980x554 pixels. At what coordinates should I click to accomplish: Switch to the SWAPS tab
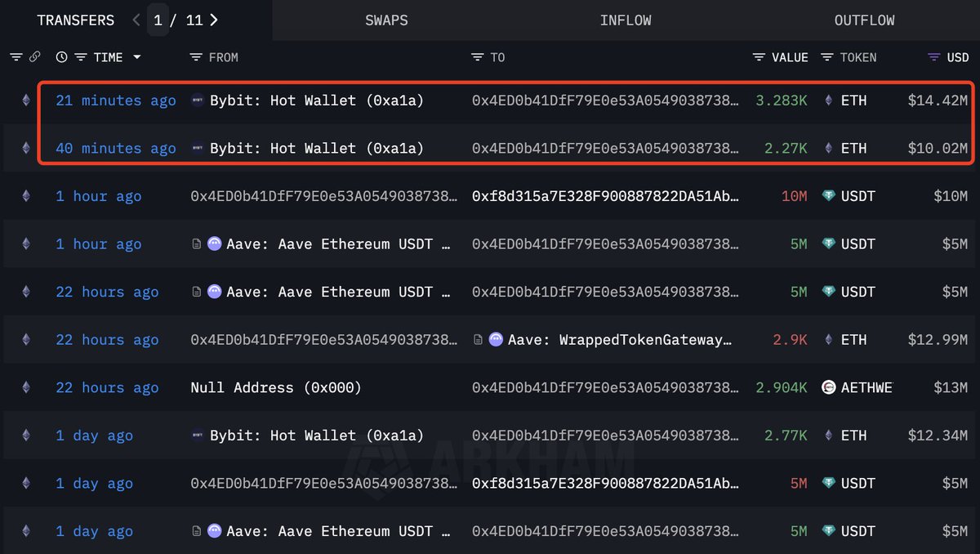386,20
